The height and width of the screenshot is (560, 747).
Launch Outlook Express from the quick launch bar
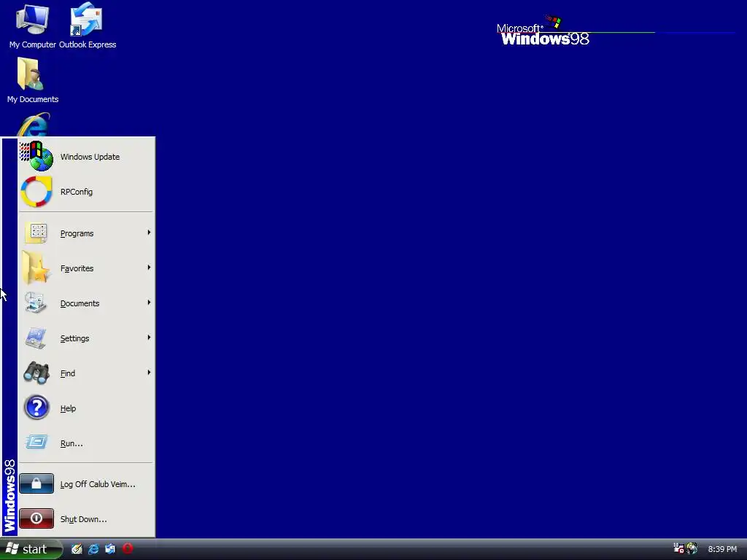pyautogui.click(x=110, y=549)
